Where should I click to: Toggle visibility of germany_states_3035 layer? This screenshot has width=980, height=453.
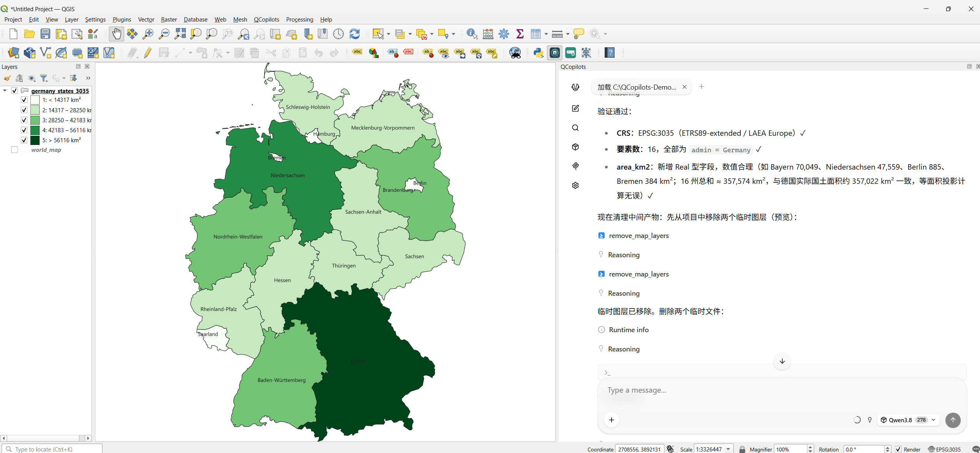coord(15,91)
